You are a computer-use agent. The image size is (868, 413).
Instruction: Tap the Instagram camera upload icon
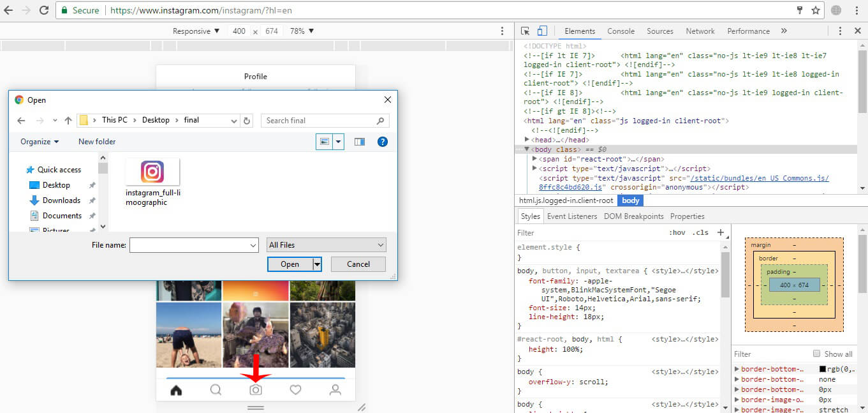point(256,390)
